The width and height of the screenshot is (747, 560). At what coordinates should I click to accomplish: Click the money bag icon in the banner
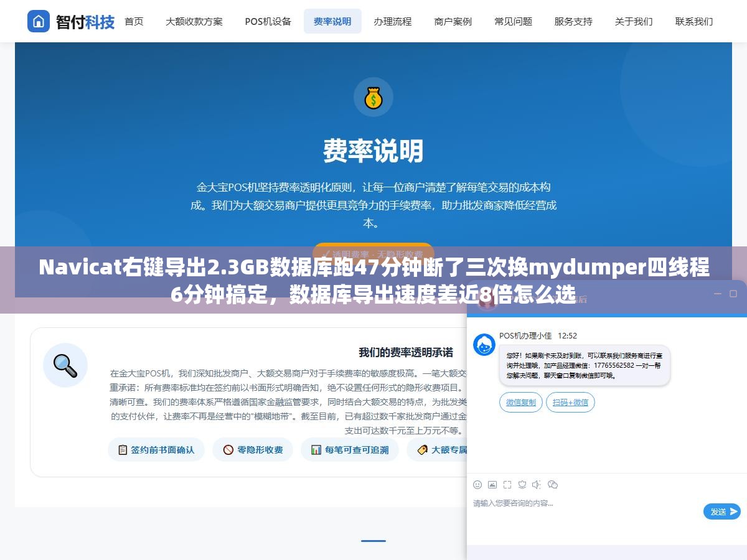[373, 97]
